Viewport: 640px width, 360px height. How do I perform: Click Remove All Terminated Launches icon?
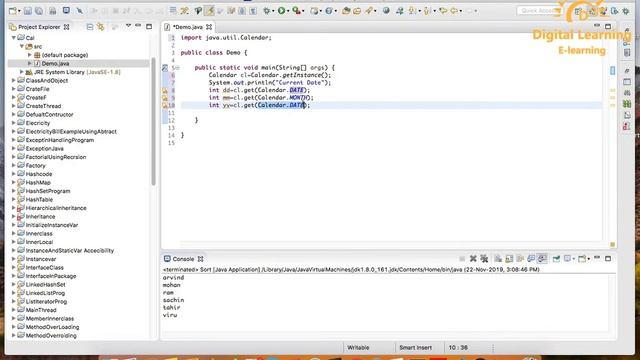tap(484, 259)
